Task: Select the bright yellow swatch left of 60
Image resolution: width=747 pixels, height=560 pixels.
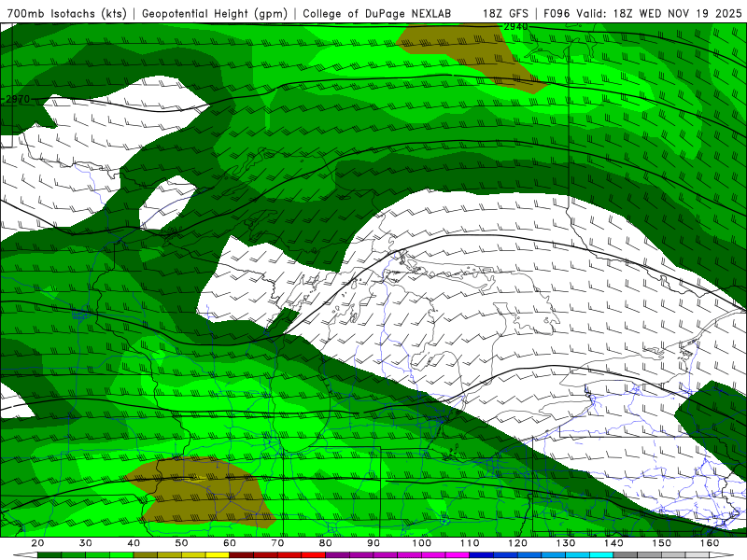Action: pos(218,555)
